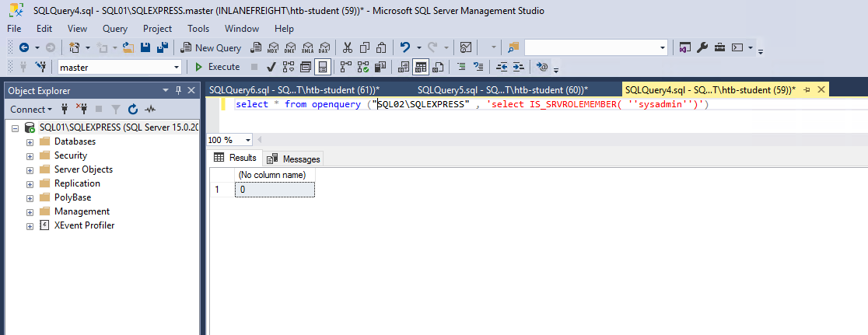Click the Parse query checkmark icon
868x335 pixels.
[x=271, y=67]
